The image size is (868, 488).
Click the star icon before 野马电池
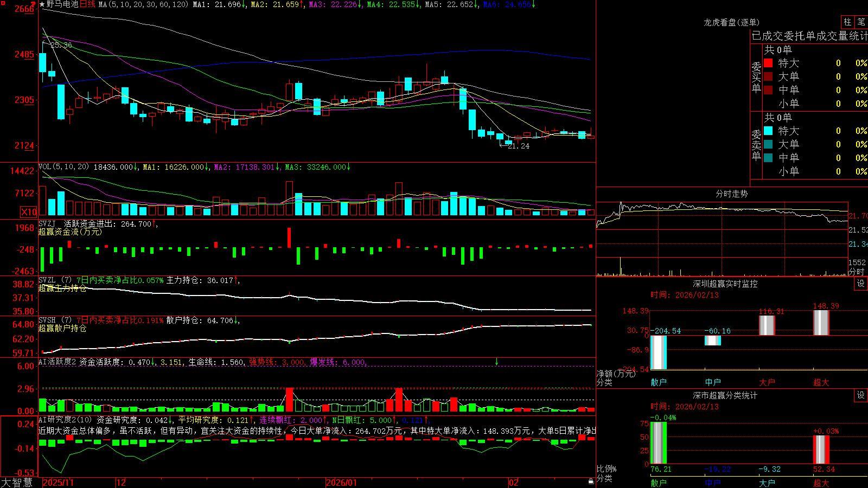pyautogui.click(x=42, y=4)
